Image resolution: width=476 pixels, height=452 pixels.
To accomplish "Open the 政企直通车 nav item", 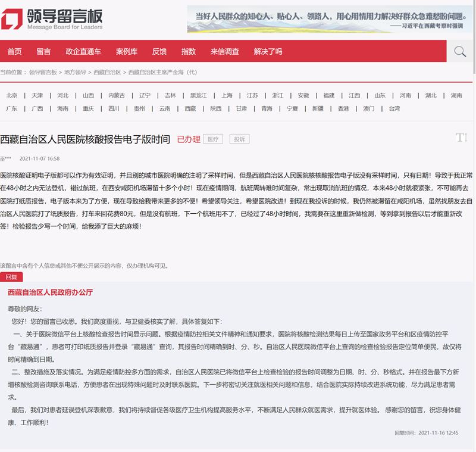I will 83,52.
